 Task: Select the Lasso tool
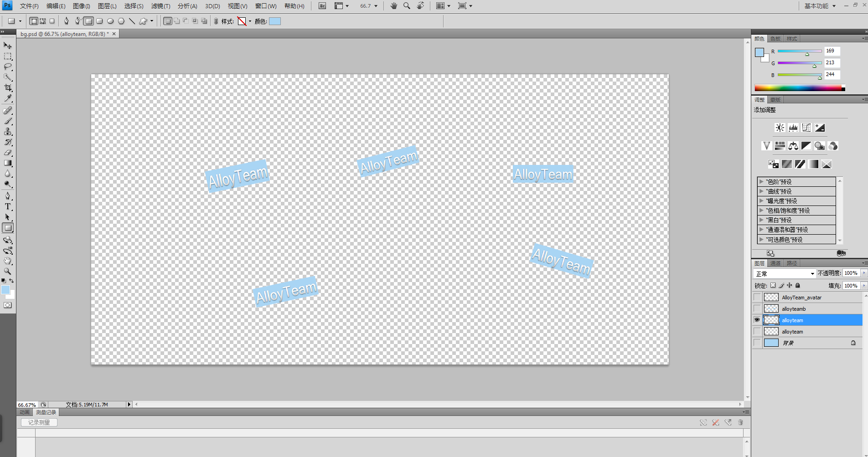(x=8, y=67)
